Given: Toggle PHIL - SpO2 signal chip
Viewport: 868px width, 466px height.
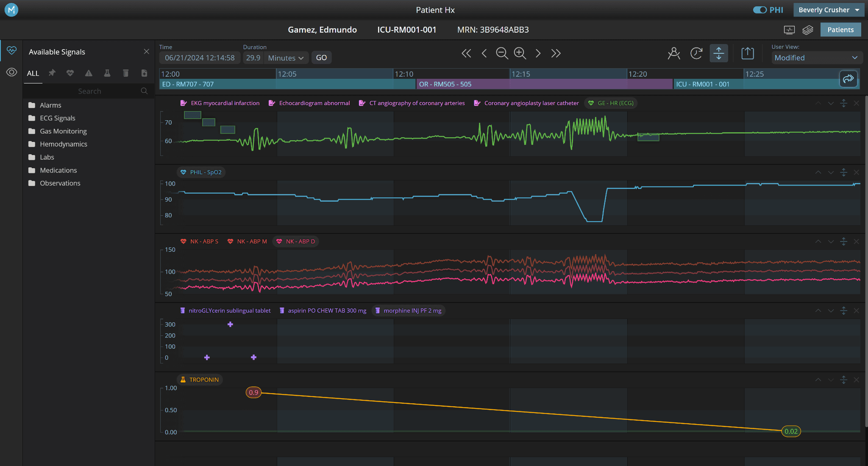Looking at the screenshot, I should click(x=201, y=172).
